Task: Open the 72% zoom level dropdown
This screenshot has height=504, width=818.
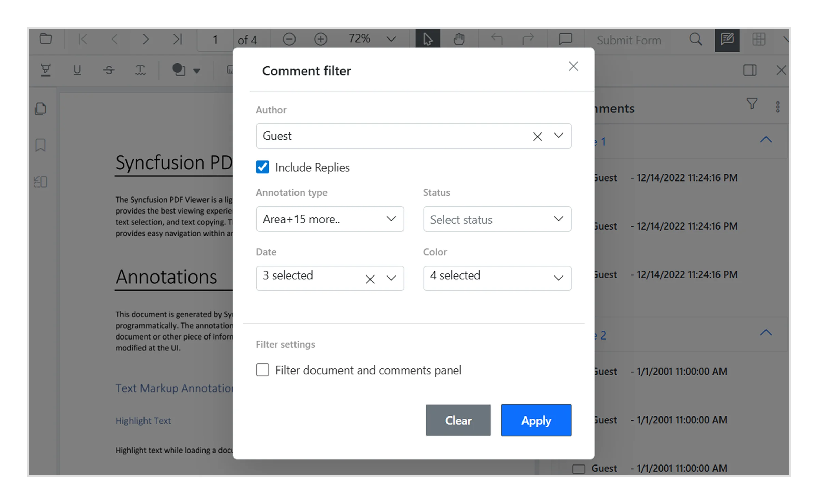Action: point(391,39)
